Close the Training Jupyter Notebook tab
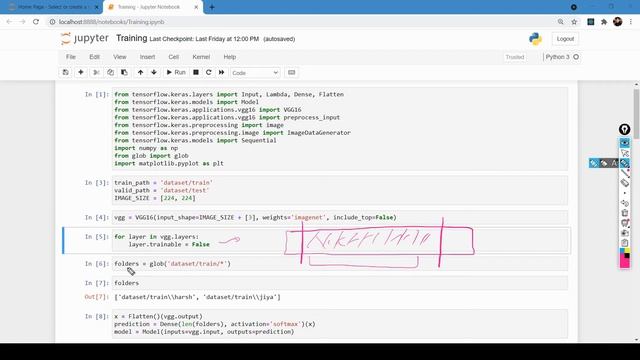The image size is (640, 360). coord(196,7)
